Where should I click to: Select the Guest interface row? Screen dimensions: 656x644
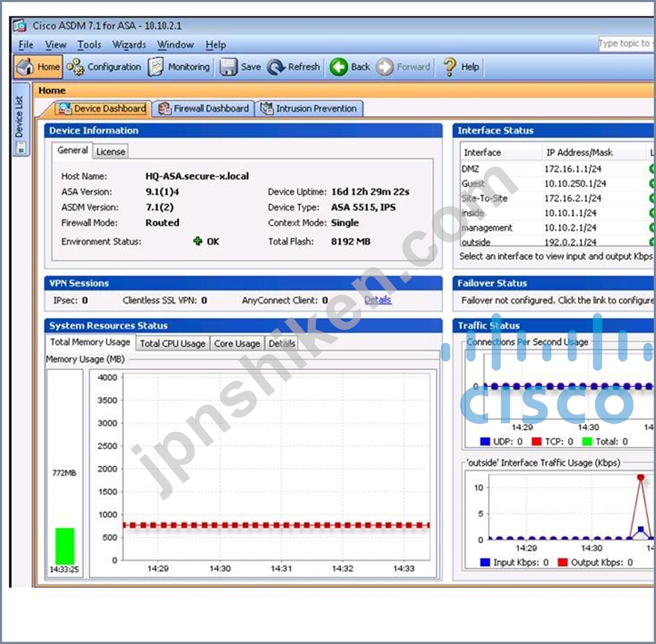(557, 184)
